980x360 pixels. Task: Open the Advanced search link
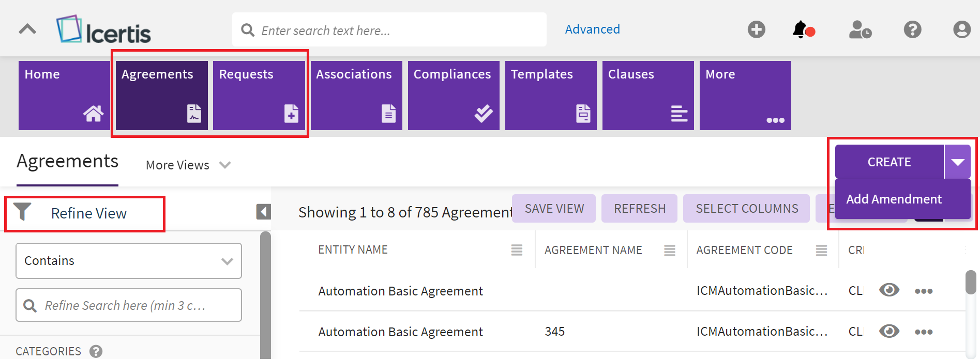[x=592, y=29]
